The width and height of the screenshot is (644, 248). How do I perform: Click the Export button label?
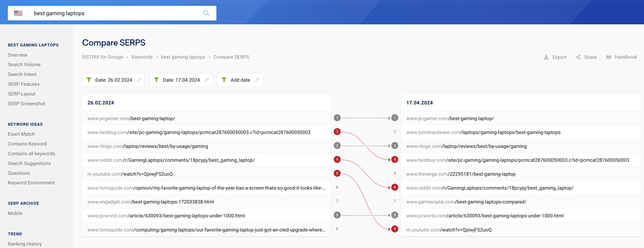tap(559, 57)
